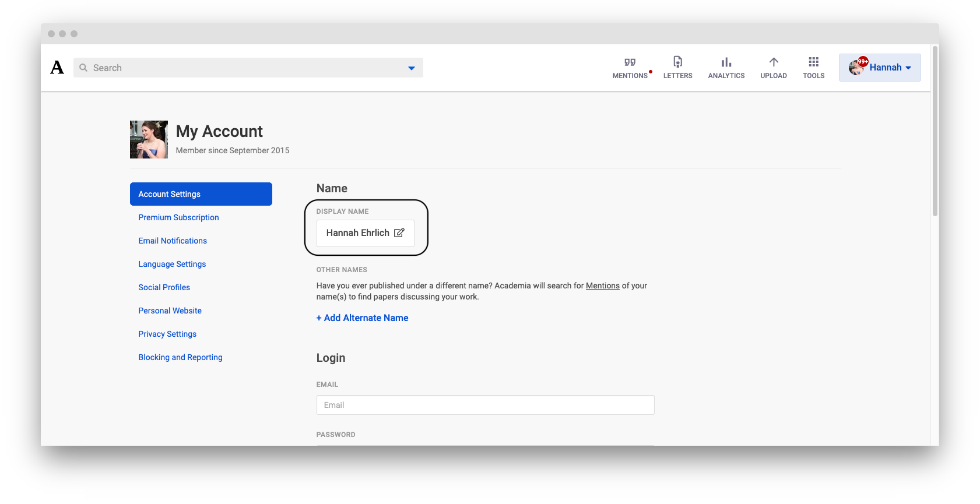The width and height of the screenshot is (980, 504).
Task: Open Email Notifications settings
Action: (173, 241)
